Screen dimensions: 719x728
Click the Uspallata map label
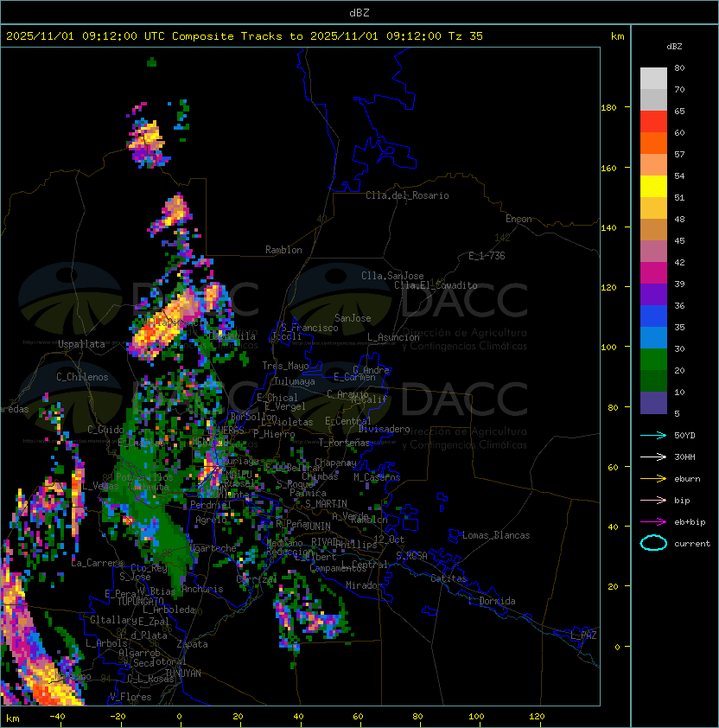click(81, 344)
